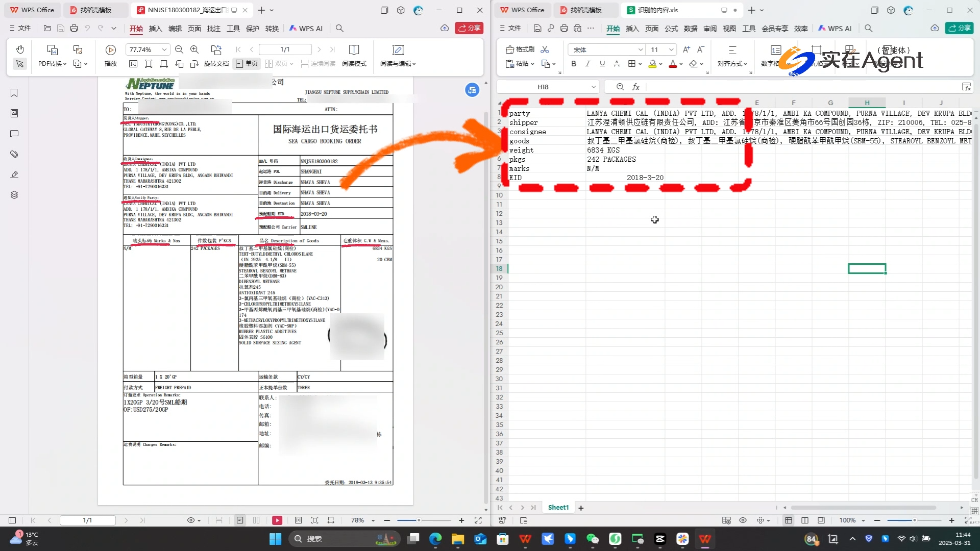Enable single page view mode
Viewport: 980px width, 551px height.
coord(247,64)
